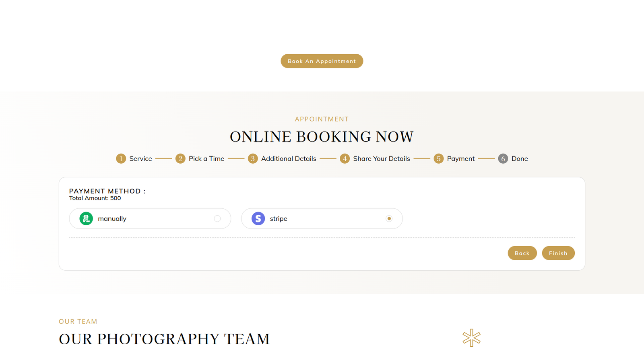Click the Book An Appointment button

coord(322,61)
